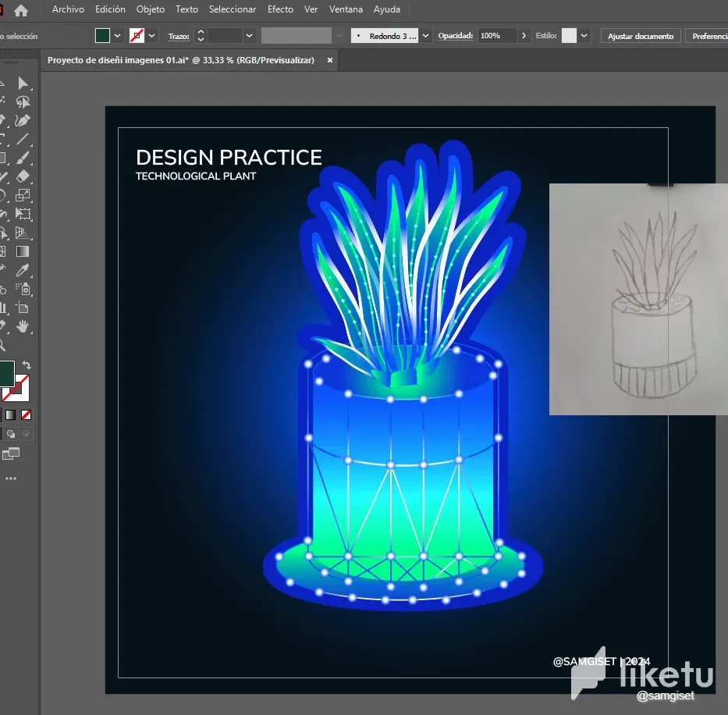Select the Lasso tool
Image resolution: width=728 pixels, height=715 pixels.
(x=23, y=101)
